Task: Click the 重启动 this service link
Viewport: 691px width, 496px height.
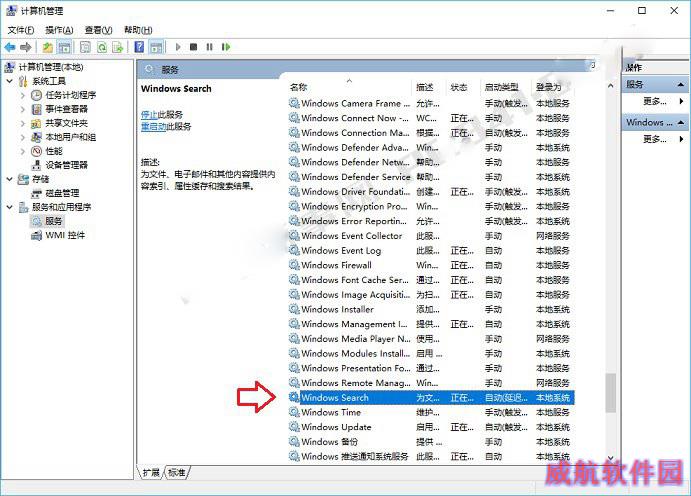Action: (x=153, y=126)
